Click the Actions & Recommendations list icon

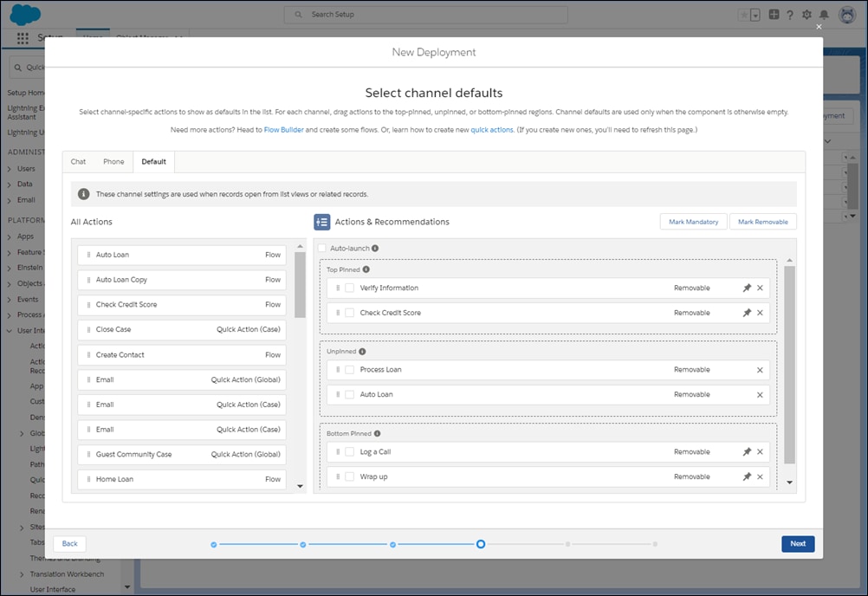coord(322,222)
